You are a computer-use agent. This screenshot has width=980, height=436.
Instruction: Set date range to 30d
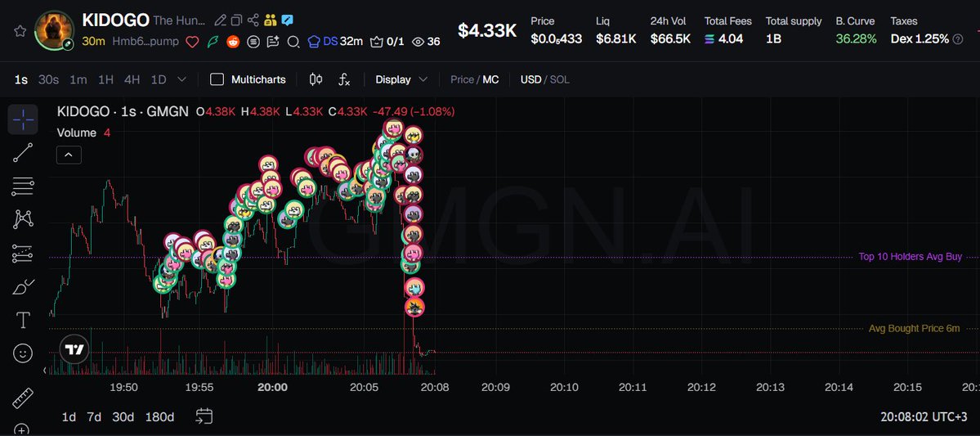(x=123, y=416)
